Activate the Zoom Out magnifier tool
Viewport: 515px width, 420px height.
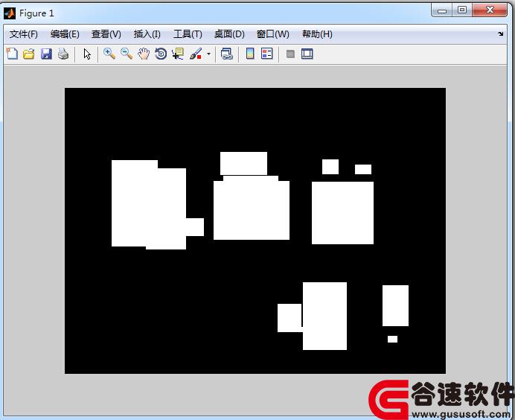[127, 54]
